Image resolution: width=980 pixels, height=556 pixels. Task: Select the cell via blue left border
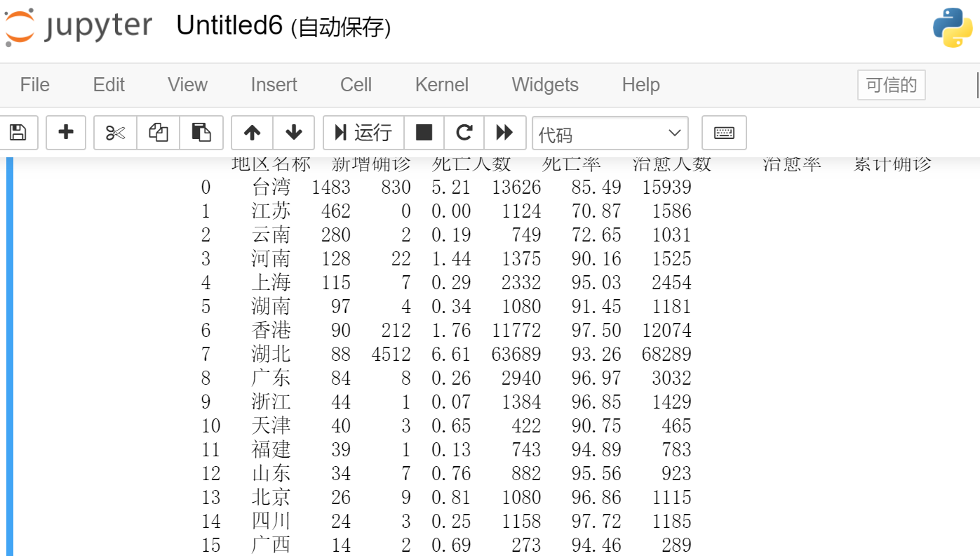tap(10, 357)
